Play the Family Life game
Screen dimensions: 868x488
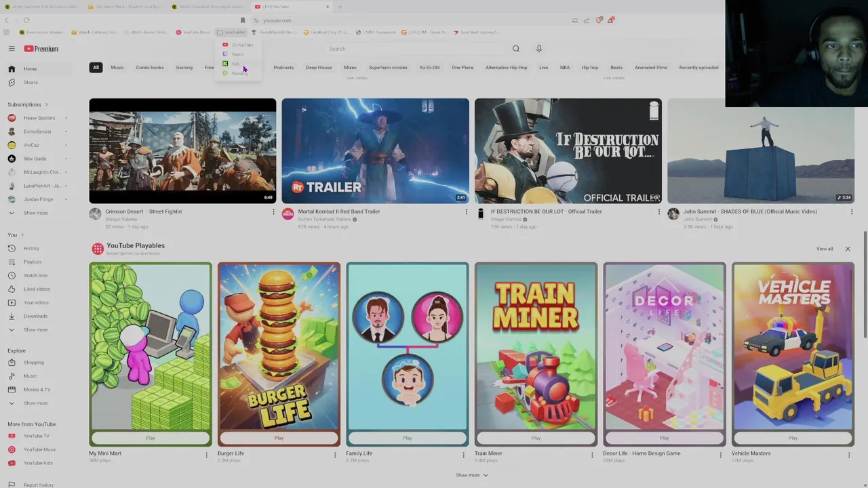click(x=408, y=438)
